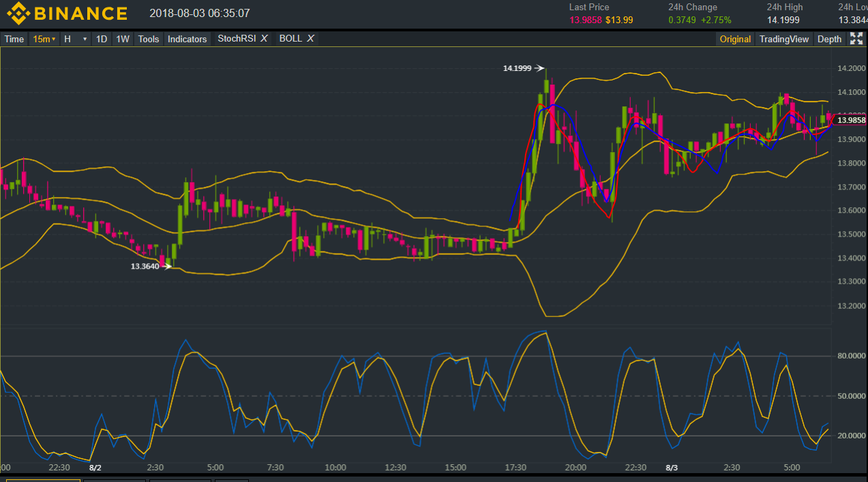Click the 80.0000 StochRSI axis level
The image size is (868, 482).
(x=851, y=356)
